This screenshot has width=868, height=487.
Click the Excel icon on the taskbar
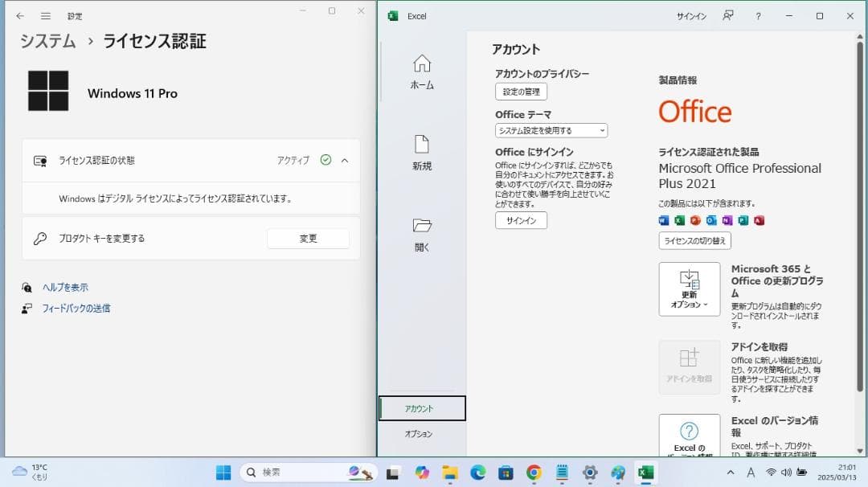[x=646, y=473]
